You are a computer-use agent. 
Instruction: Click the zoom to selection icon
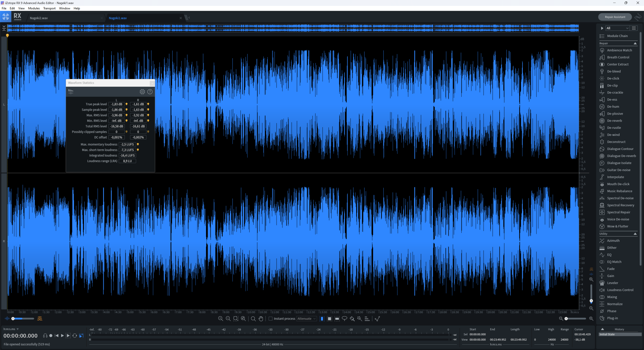point(236,318)
